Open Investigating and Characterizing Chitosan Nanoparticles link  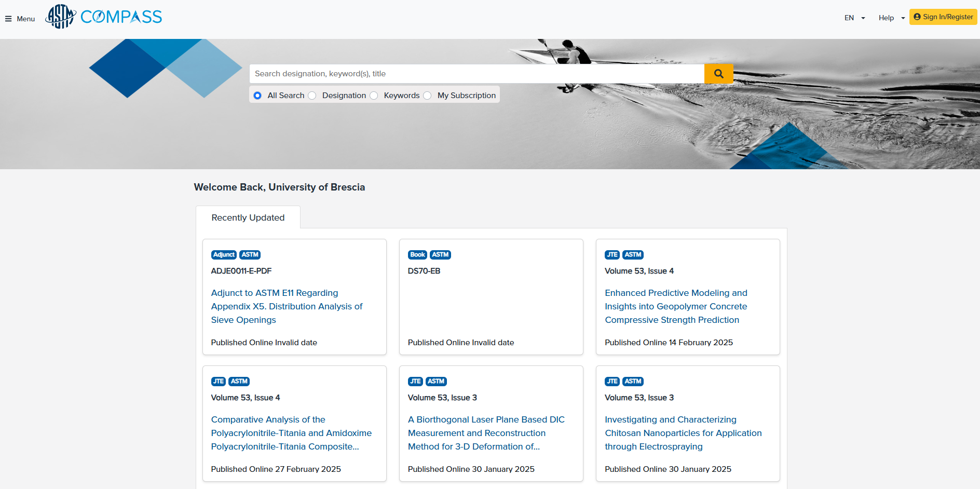683,433
